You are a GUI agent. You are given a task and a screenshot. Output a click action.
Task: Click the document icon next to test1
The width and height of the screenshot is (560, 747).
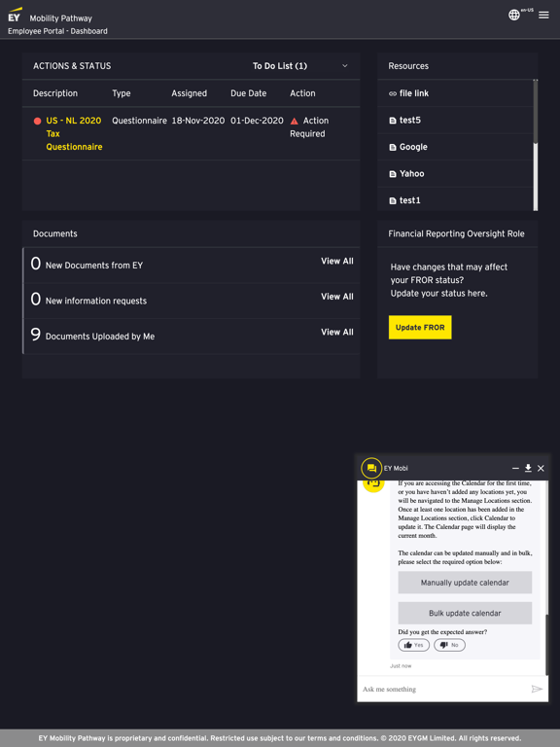393,200
